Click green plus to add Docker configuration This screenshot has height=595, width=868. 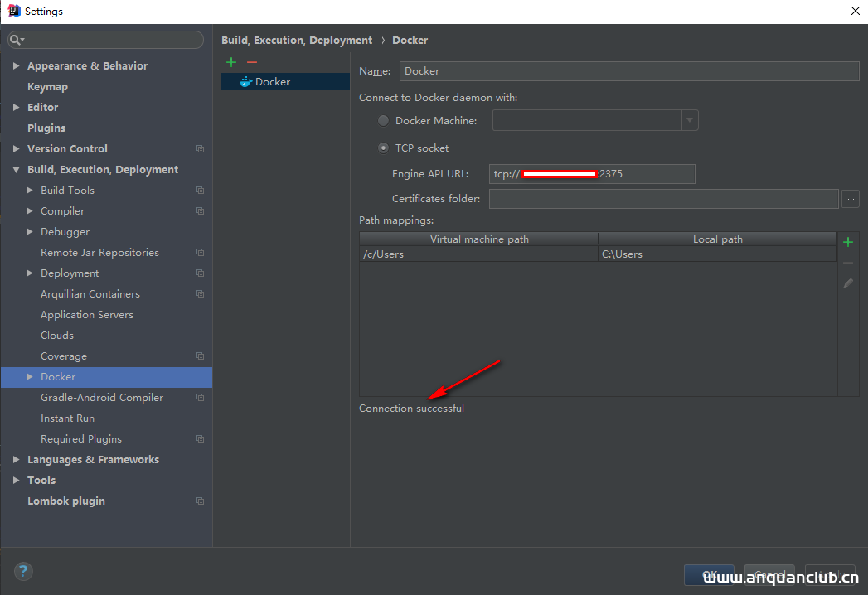coord(231,62)
